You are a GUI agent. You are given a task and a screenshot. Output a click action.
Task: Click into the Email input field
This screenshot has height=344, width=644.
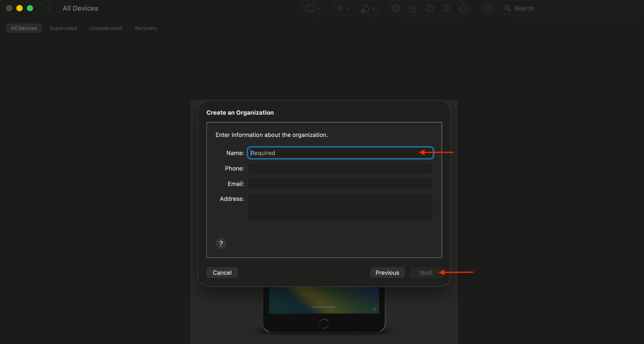click(340, 184)
